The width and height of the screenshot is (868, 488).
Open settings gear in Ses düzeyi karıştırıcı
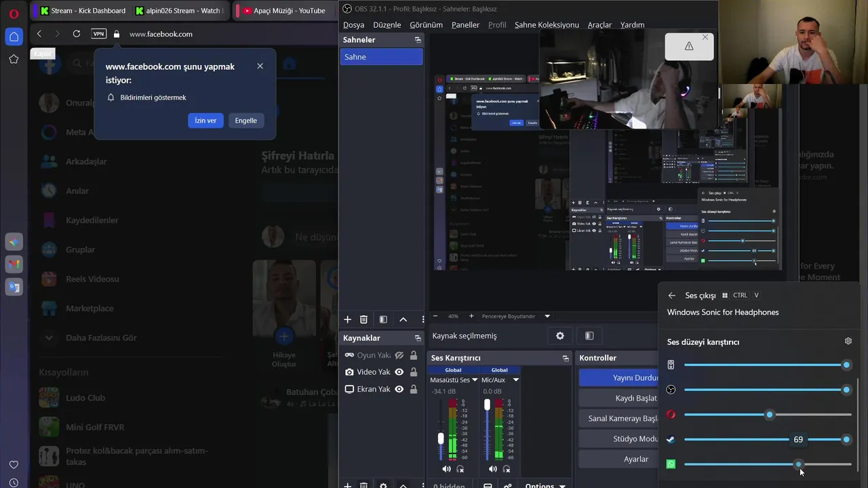(x=848, y=342)
